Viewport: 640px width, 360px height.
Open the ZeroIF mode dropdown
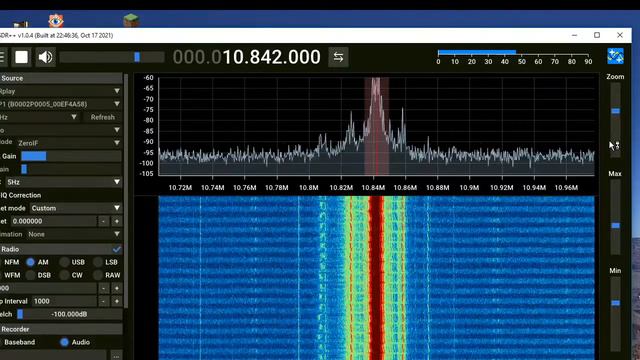(x=69, y=143)
